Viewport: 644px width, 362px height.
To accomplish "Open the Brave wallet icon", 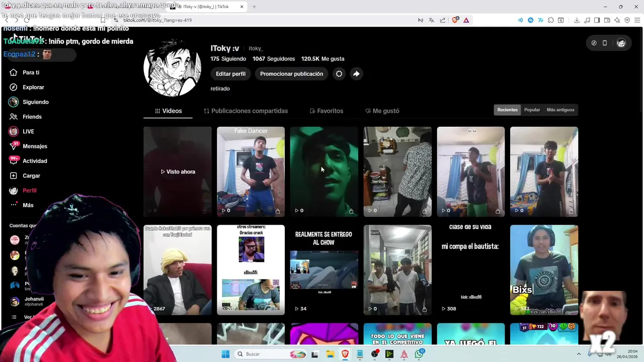I will pyautogui.click(x=607, y=20).
